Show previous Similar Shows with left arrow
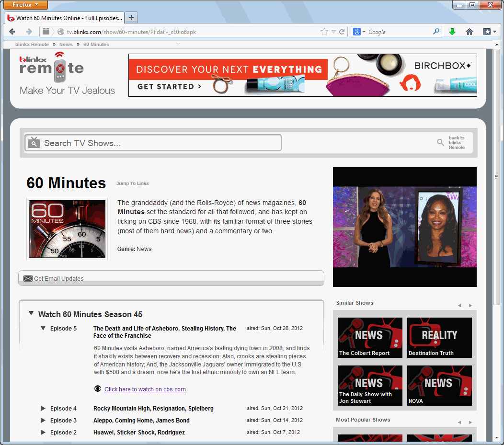The height and width of the screenshot is (445, 504). pos(459,305)
